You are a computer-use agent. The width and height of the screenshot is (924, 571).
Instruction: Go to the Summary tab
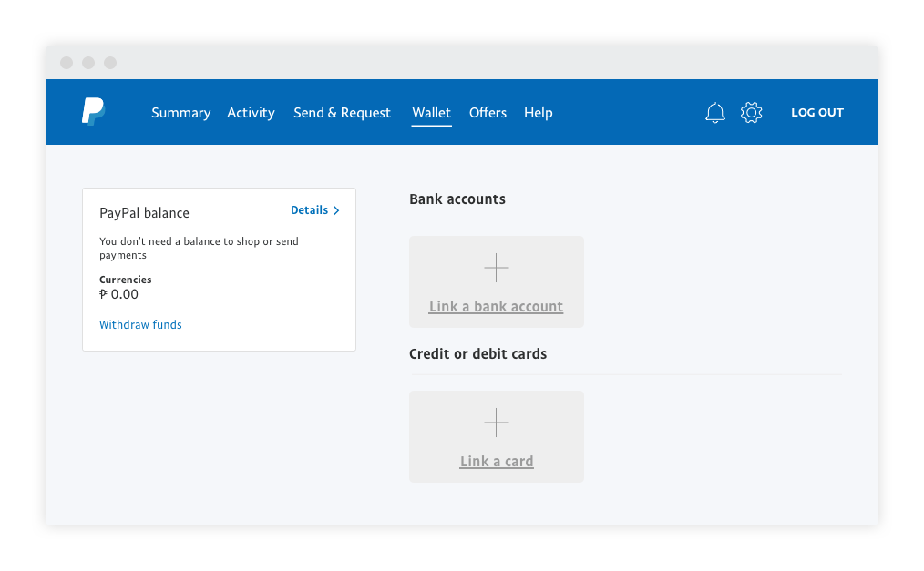[x=180, y=113]
